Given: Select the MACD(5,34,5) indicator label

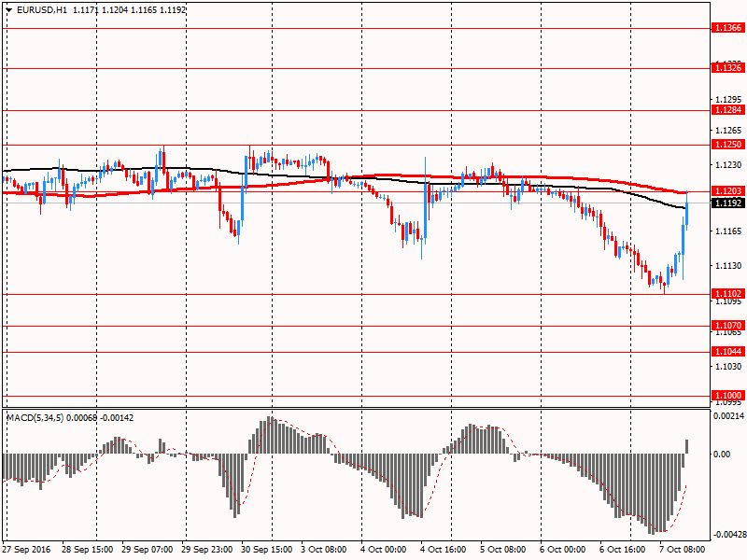Looking at the screenshot, I should coord(35,417).
